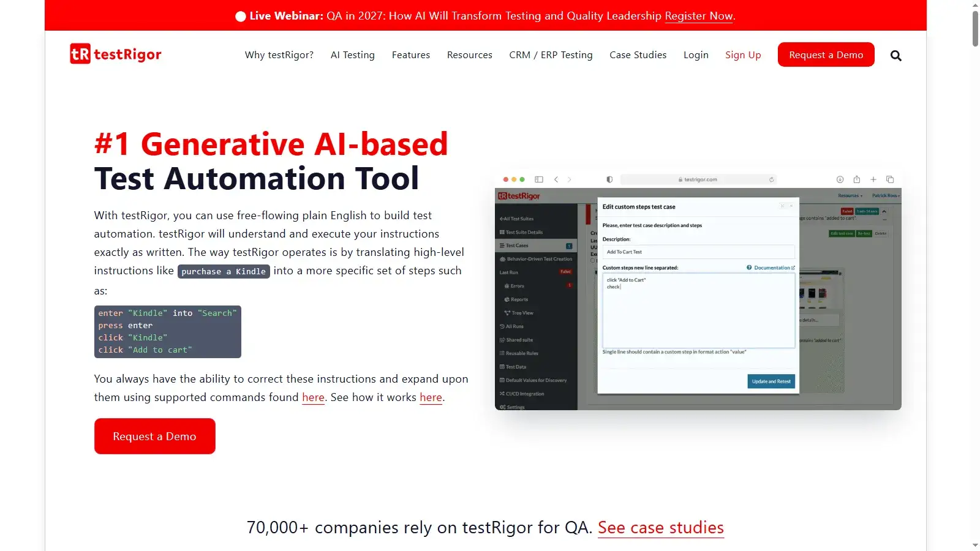Click the reload icon in mock address bar

[x=772, y=179]
